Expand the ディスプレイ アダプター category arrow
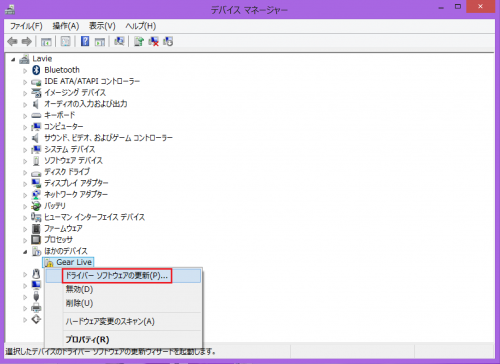The width and height of the screenshot is (500, 364). (x=25, y=184)
